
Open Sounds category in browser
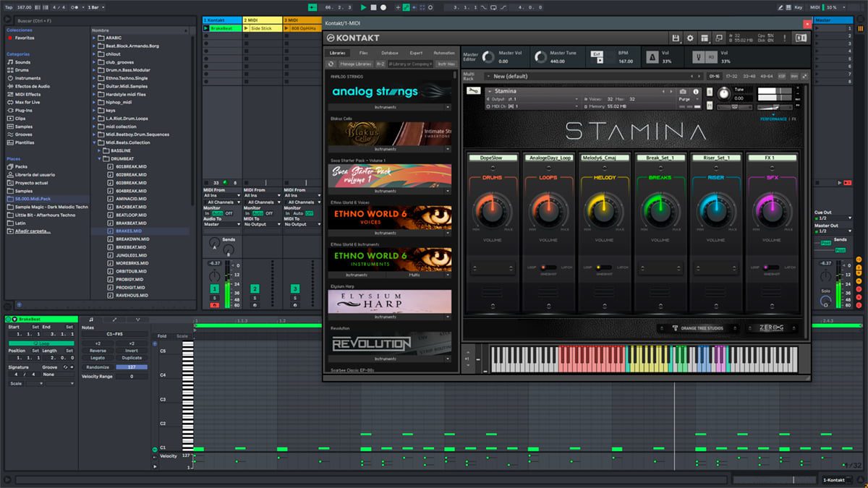point(22,62)
